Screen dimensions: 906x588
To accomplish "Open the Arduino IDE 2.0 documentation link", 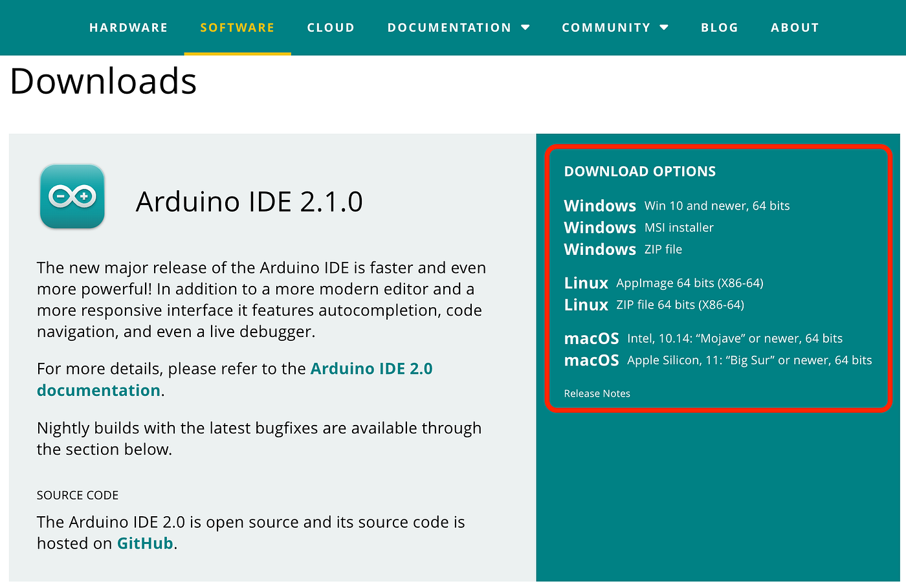I will pyautogui.click(x=371, y=368).
